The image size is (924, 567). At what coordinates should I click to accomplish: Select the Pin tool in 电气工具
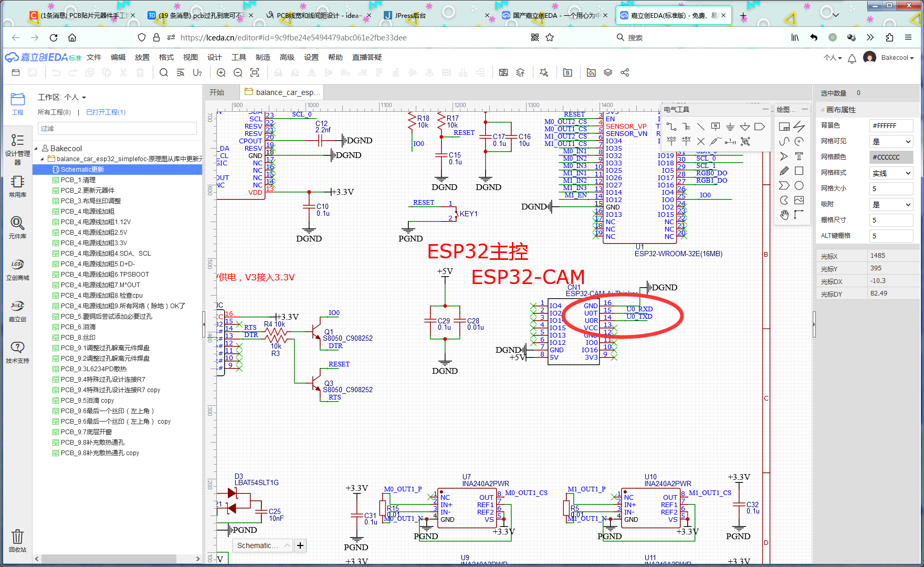[730, 141]
